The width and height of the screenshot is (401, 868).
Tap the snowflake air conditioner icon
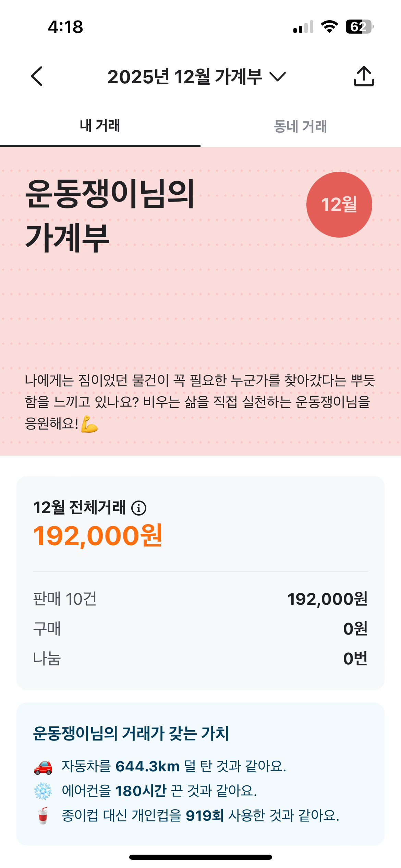tap(43, 791)
